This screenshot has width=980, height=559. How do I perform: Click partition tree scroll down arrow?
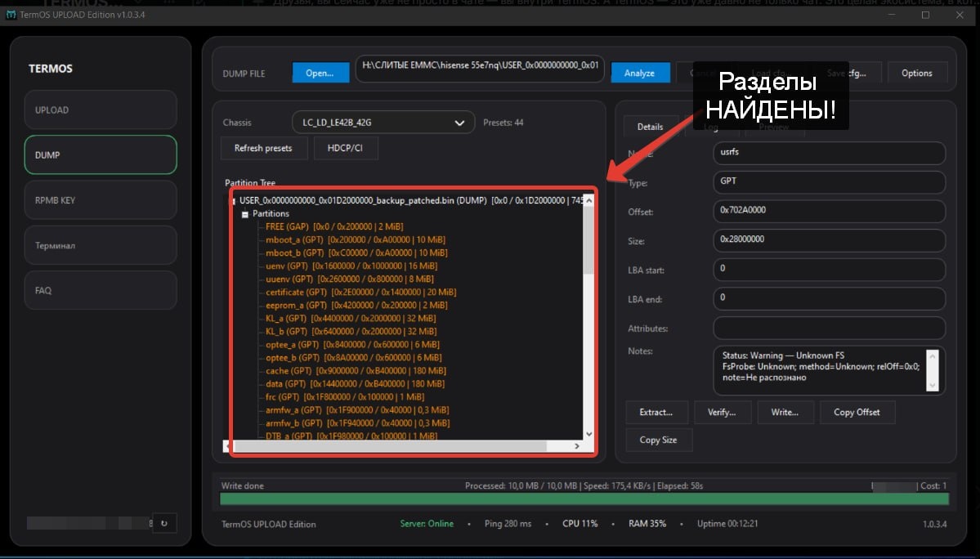[588, 434]
